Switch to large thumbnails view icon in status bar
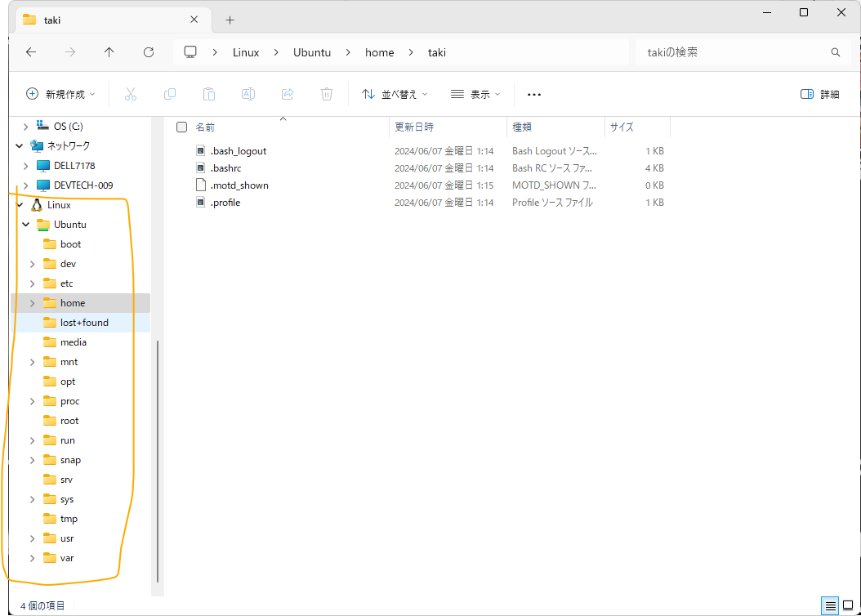861x616 pixels. click(x=848, y=605)
